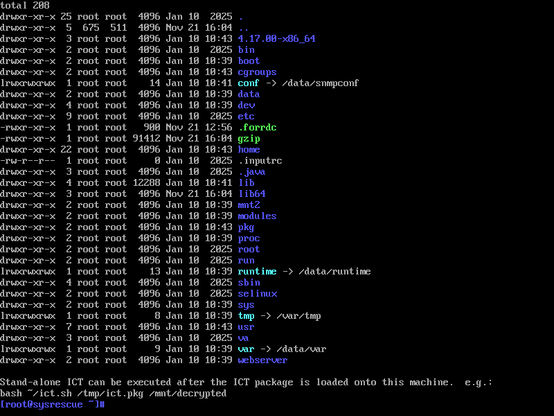This screenshot has width=554, height=416.
Task: Click the sbin directory name
Action: click(x=249, y=282)
